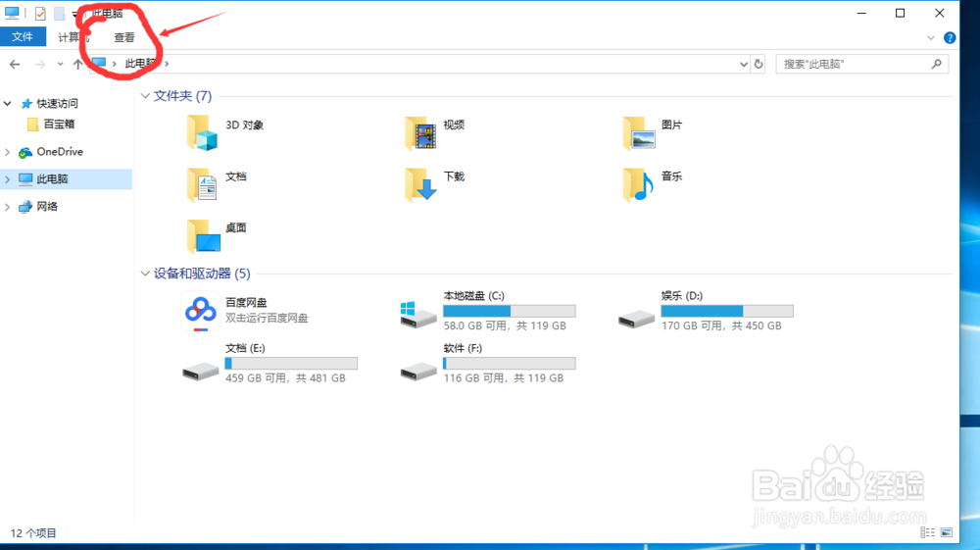This screenshot has width=980, height=550.
Task: Collapse the 快速访问 tree node
Action: (x=8, y=104)
